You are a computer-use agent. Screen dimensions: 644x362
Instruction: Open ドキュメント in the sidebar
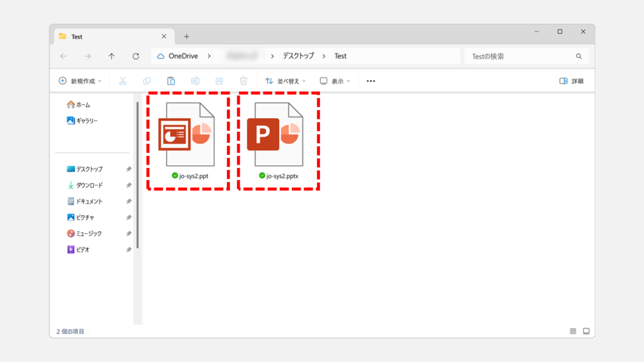tap(85, 201)
